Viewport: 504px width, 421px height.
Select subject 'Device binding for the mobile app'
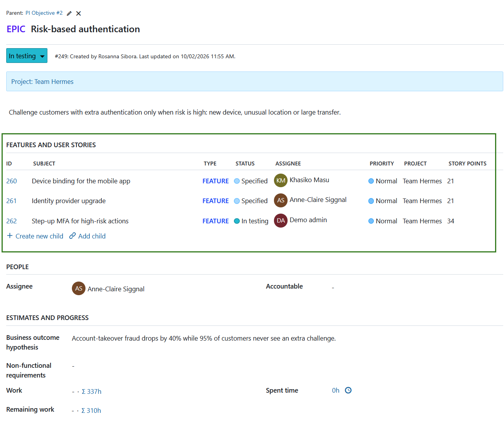(x=81, y=181)
